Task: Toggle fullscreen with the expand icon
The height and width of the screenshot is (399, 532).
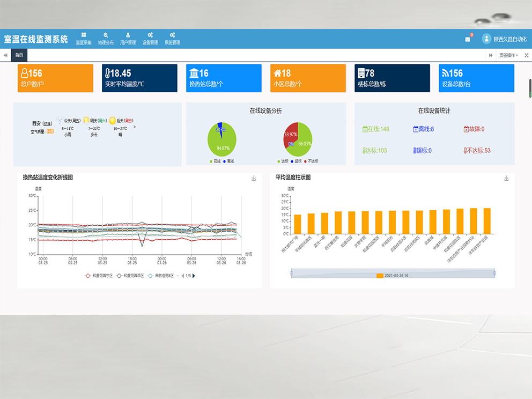Action: (x=527, y=55)
